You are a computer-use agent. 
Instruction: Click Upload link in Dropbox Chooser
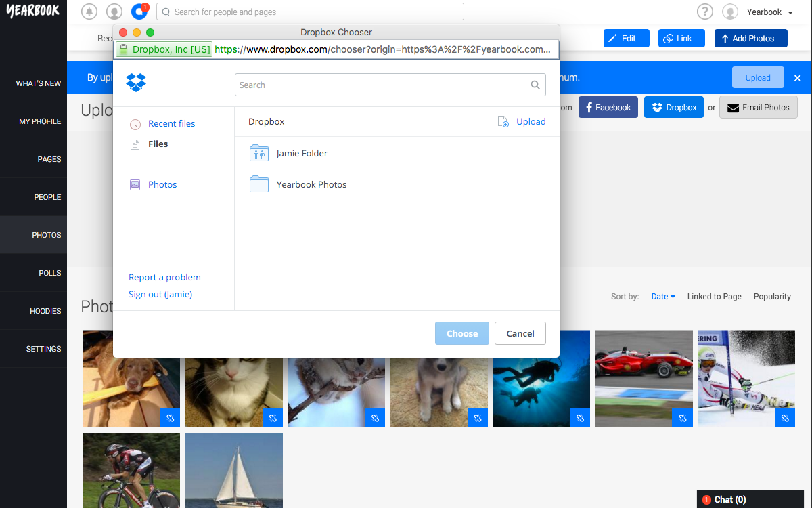522,121
